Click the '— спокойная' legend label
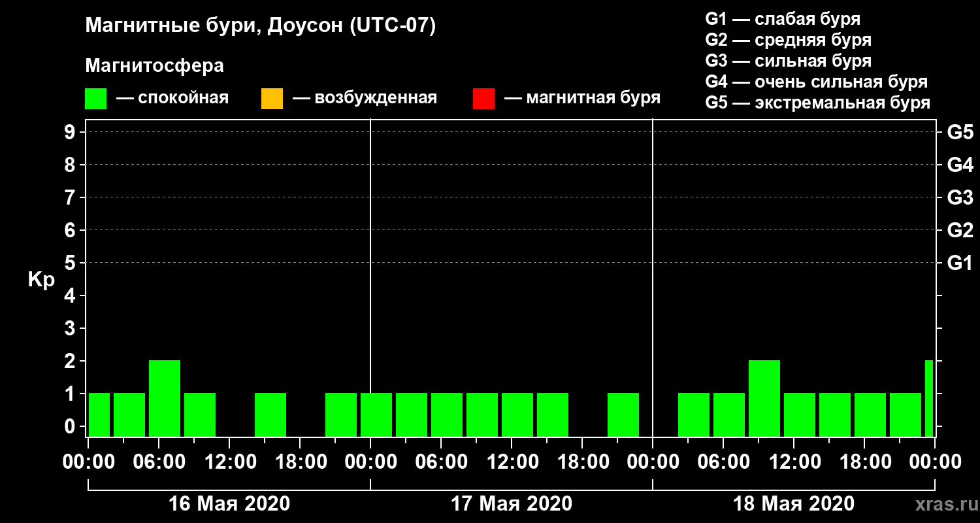 pos(172,98)
